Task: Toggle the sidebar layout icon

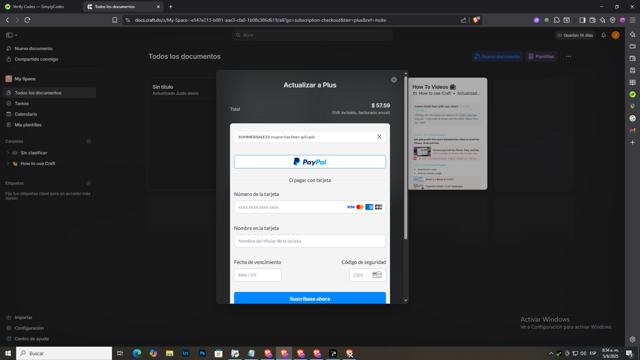Action: click(9, 35)
